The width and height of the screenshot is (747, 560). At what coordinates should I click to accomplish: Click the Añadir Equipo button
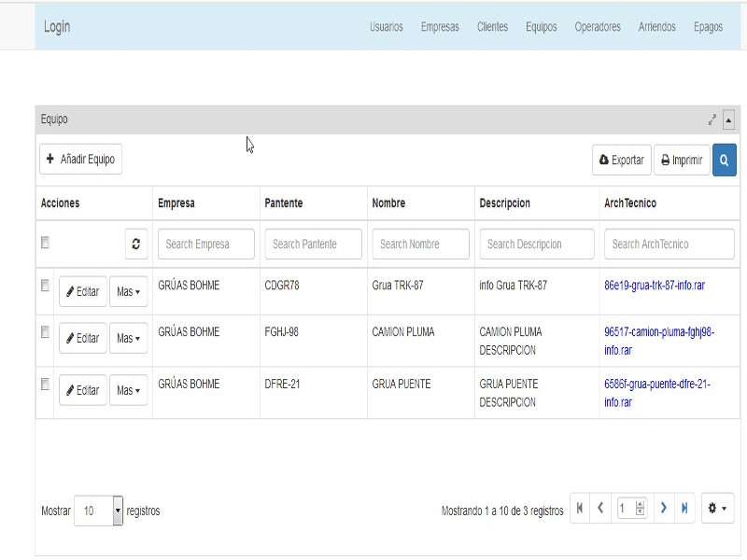point(80,160)
